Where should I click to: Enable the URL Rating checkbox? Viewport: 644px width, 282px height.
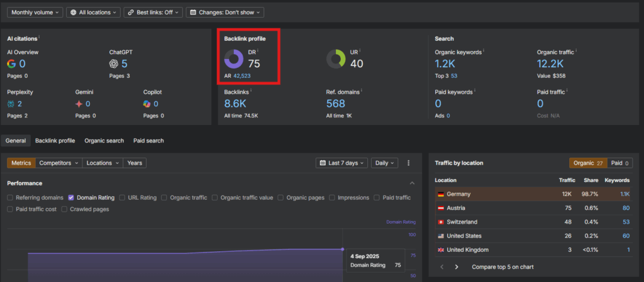[122, 198]
